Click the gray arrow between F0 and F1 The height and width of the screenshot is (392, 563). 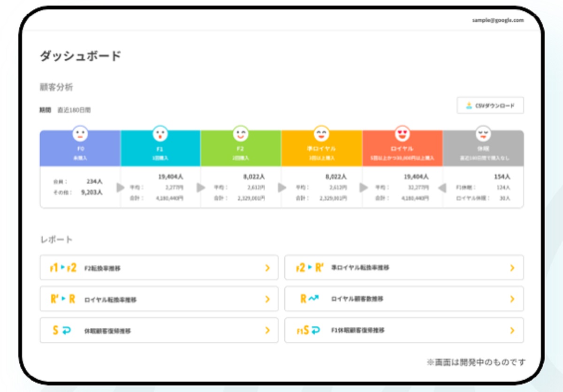point(121,188)
